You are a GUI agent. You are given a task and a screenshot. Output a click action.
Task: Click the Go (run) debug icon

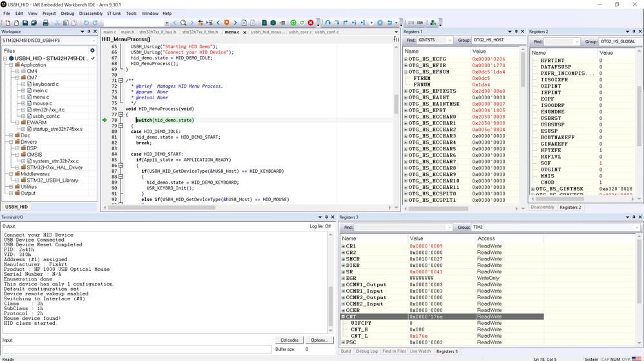click(371, 23)
